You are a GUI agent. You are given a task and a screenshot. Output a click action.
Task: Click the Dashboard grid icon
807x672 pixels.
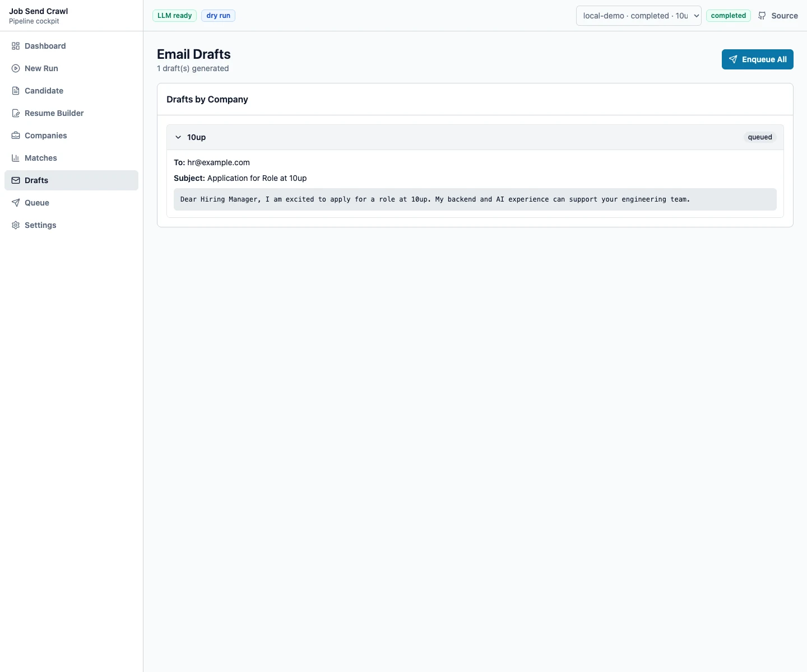(x=16, y=46)
